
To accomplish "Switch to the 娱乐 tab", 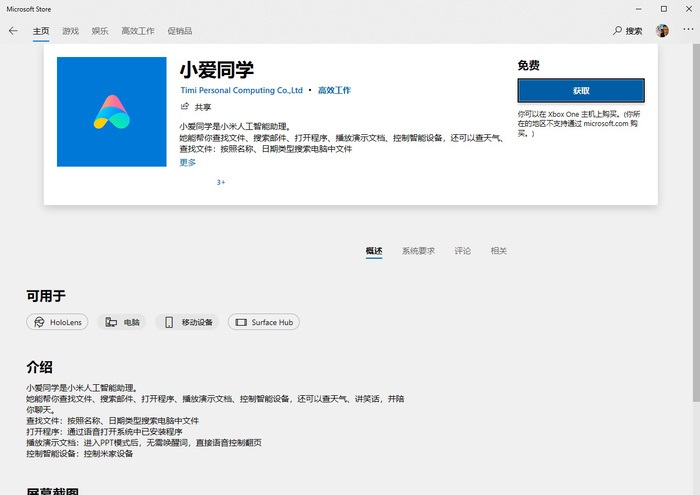I will tap(100, 31).
